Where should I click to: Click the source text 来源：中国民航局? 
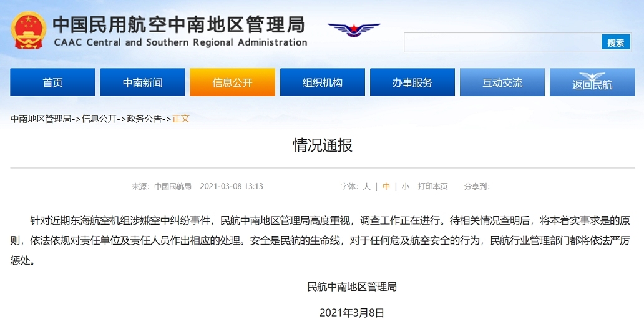pyautogui.click(x=162, y=186)
